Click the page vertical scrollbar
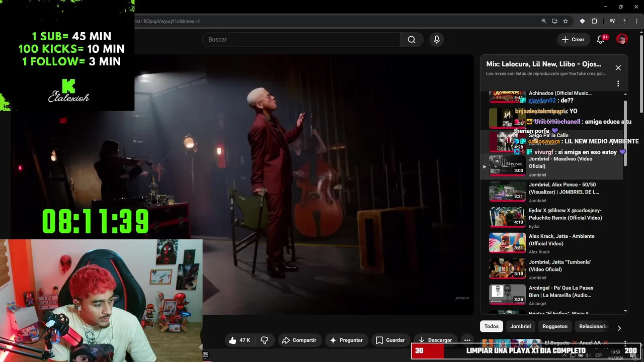 pos(641,73)
